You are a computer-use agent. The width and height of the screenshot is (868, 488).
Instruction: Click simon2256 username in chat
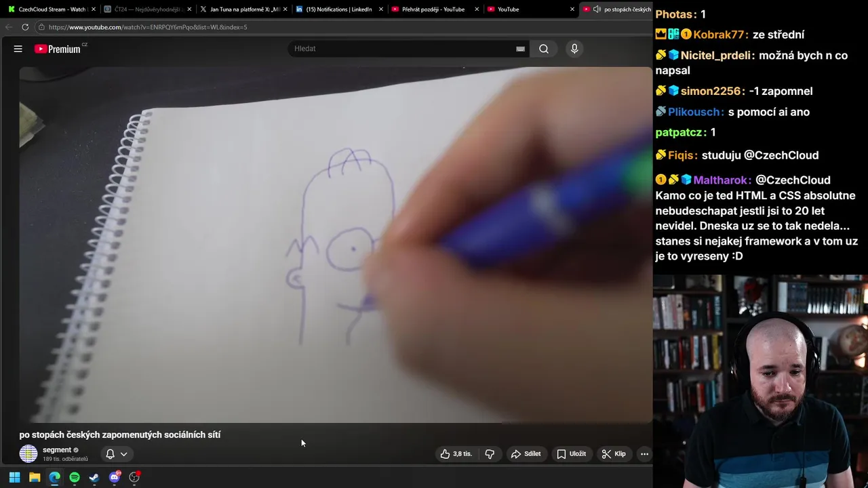pyautogui.click(x=713, y=91)
